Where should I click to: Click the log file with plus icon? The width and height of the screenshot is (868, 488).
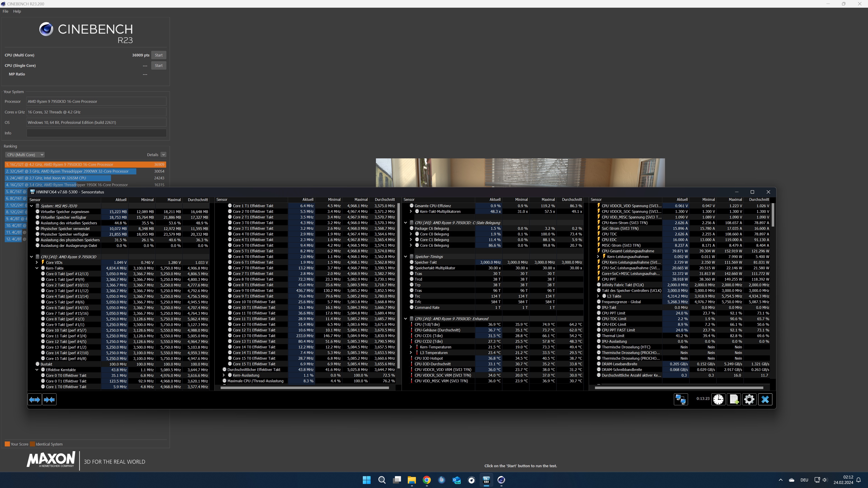pos(734,399)
